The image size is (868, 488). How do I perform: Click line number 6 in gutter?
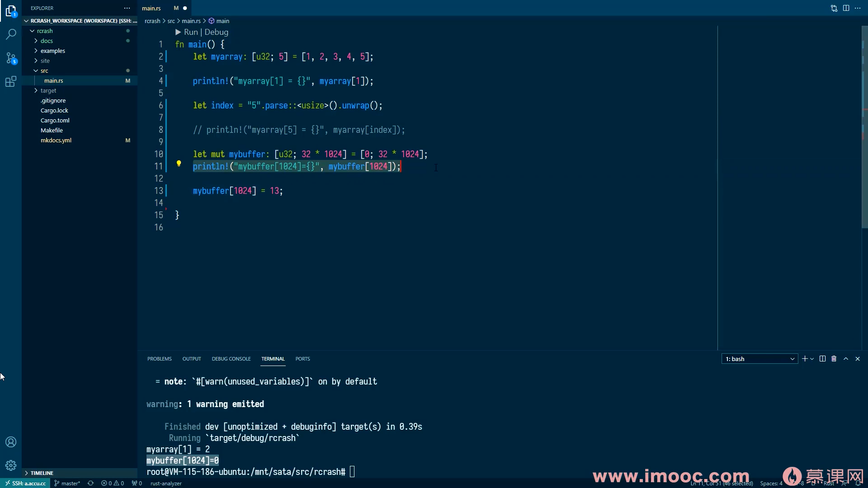(160, 105)
